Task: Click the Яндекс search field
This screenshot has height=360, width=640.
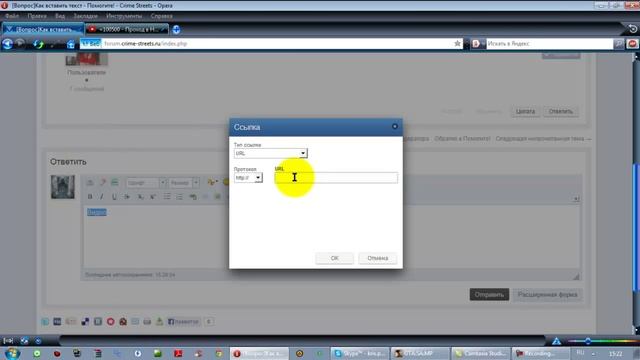Action: (549, 44)
